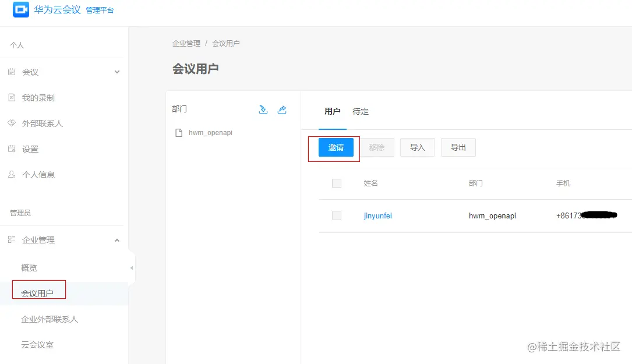Click the 华为云会议 title text
This screenshot has width=632, height=364.
coord(57,10)
